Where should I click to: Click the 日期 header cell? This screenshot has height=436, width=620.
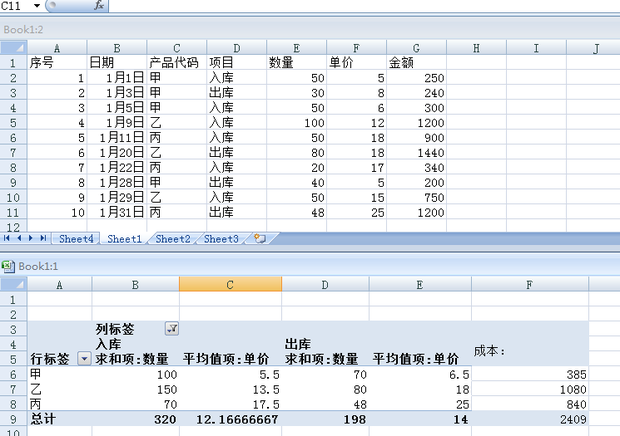(x=117, y=62)
